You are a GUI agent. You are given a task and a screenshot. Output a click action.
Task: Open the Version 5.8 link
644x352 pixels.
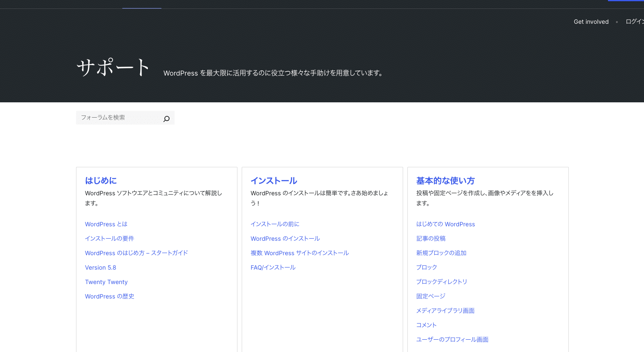tap(100, 268)
